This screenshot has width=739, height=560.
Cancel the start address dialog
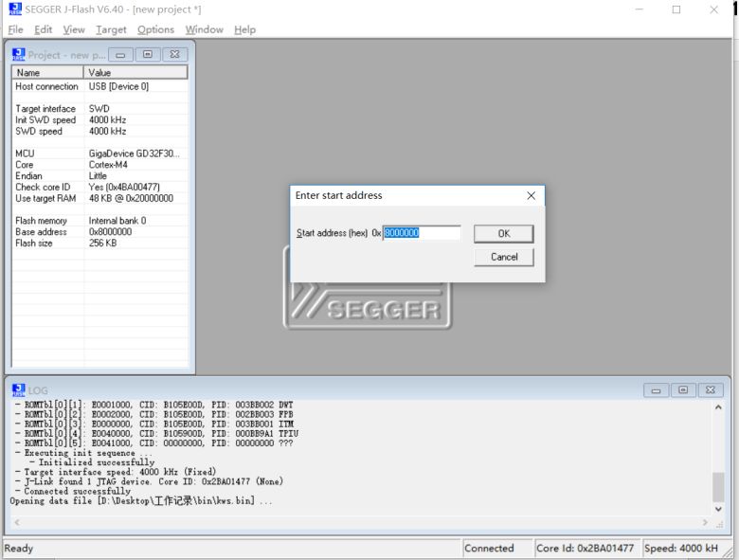pos(504,257)
